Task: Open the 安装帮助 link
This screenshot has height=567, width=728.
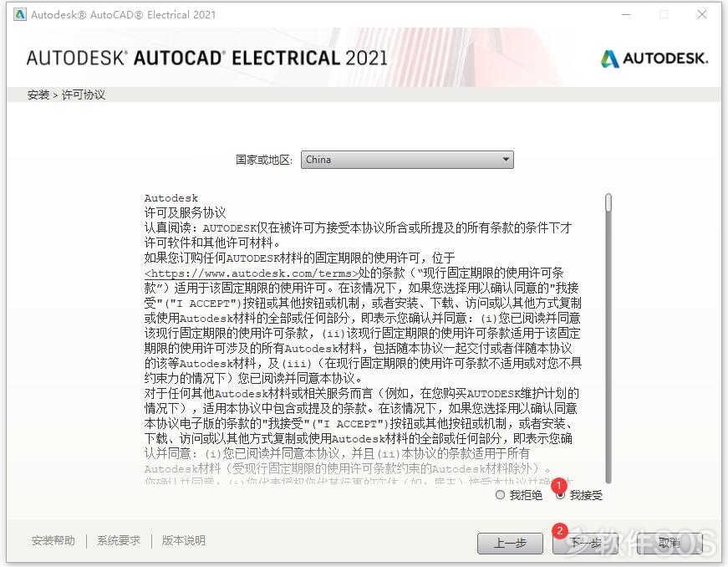Action: click(53, 540)
